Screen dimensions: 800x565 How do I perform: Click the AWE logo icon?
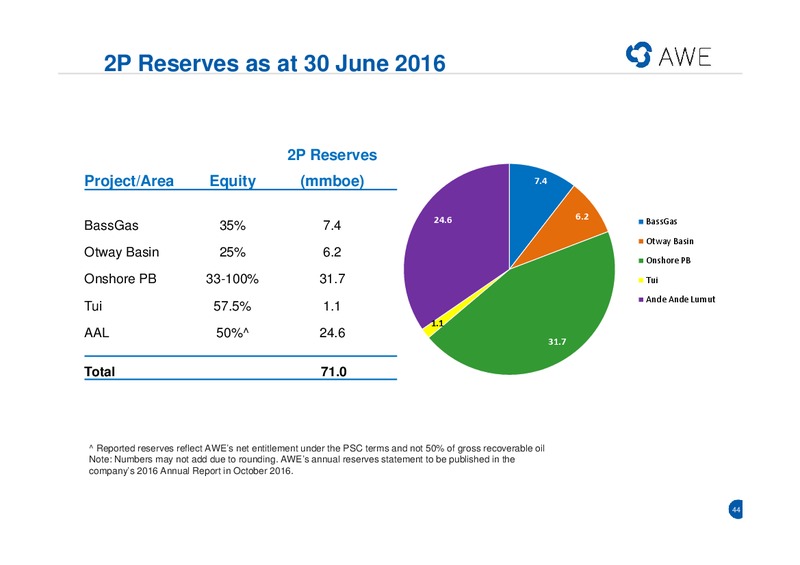coord(639,55)
